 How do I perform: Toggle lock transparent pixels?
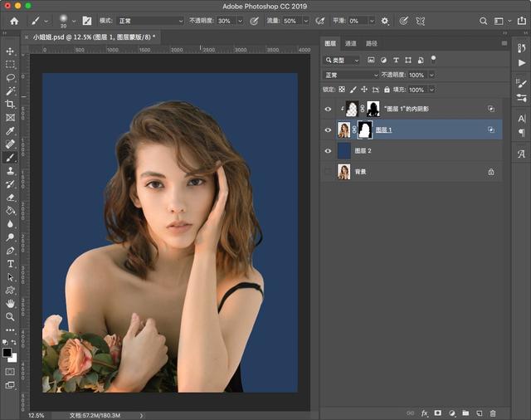(342, 90)
